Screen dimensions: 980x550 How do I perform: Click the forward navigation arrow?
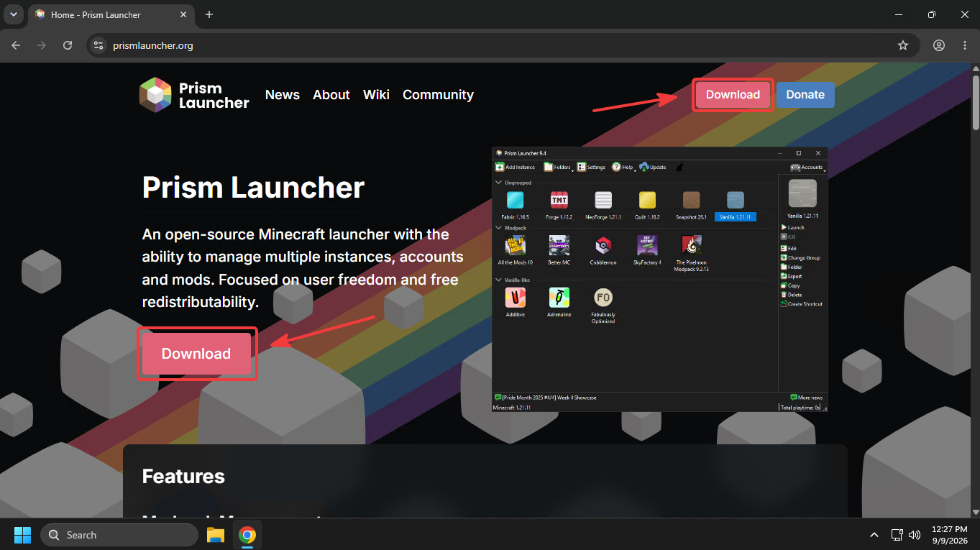[42, 45]
